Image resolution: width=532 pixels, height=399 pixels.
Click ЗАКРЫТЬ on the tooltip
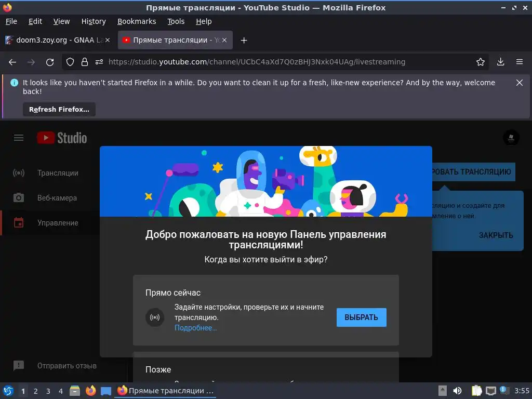coord(496,235)
